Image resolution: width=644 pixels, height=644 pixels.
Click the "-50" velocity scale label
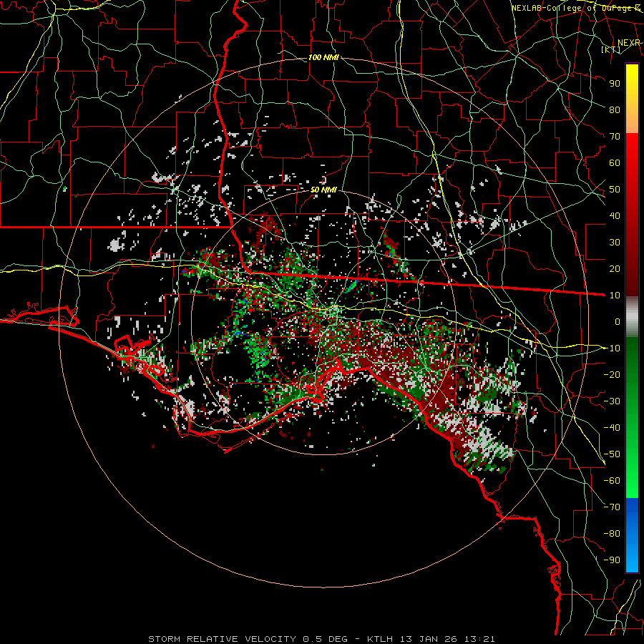pyautogui.click(x=612, y=454)
